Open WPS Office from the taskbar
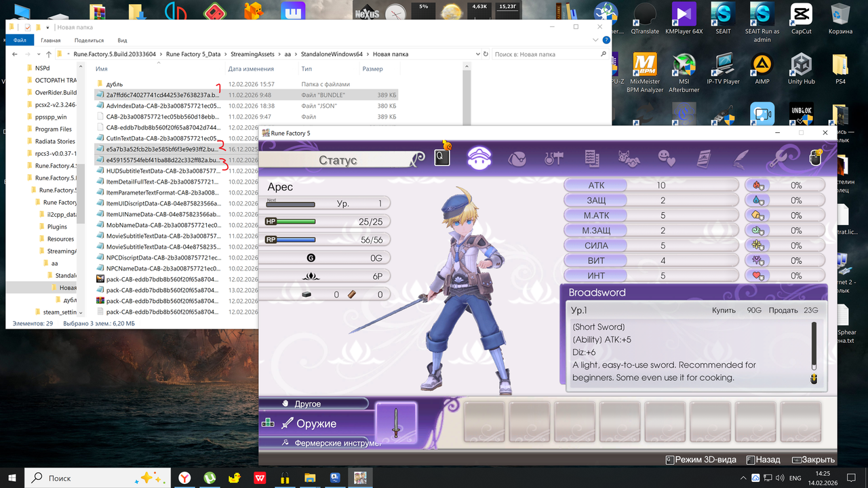The height and width of the screenshot is (488, 868). pos(260,478)
